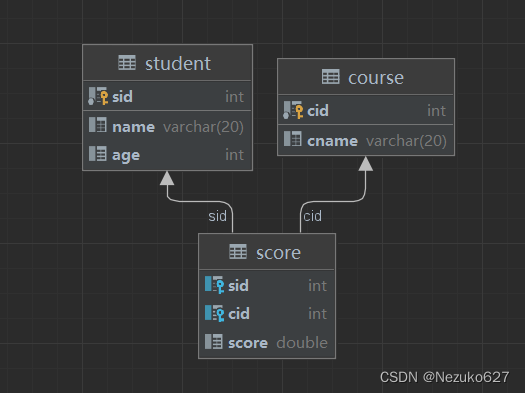Click foreign key icon of score cid

point(214,313)
